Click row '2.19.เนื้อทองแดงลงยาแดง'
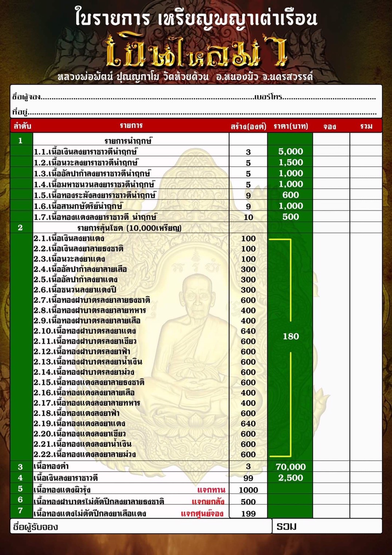Image resolution: width=392 pixels, height=555 pixels. (79, 423)
